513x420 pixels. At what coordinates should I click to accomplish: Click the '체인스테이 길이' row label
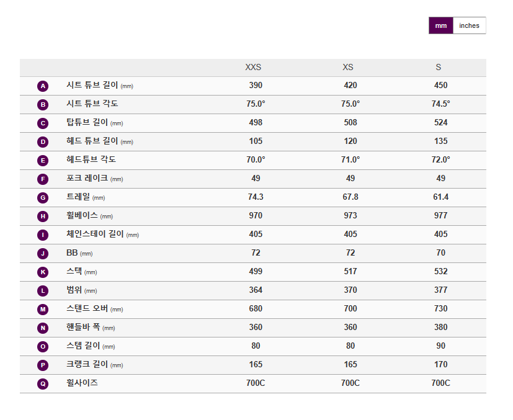coord(95,234)
